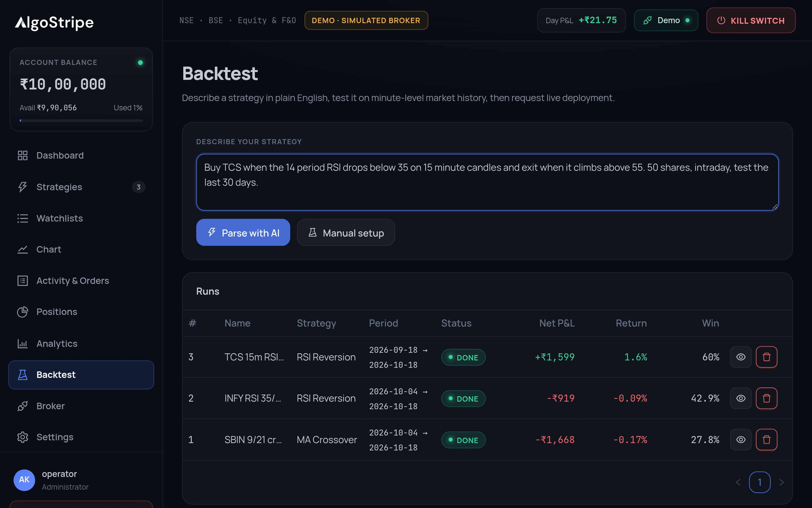Screen dimensions: 812x508
Task: Go to previous runs page arrow
Action: (738, 482)
